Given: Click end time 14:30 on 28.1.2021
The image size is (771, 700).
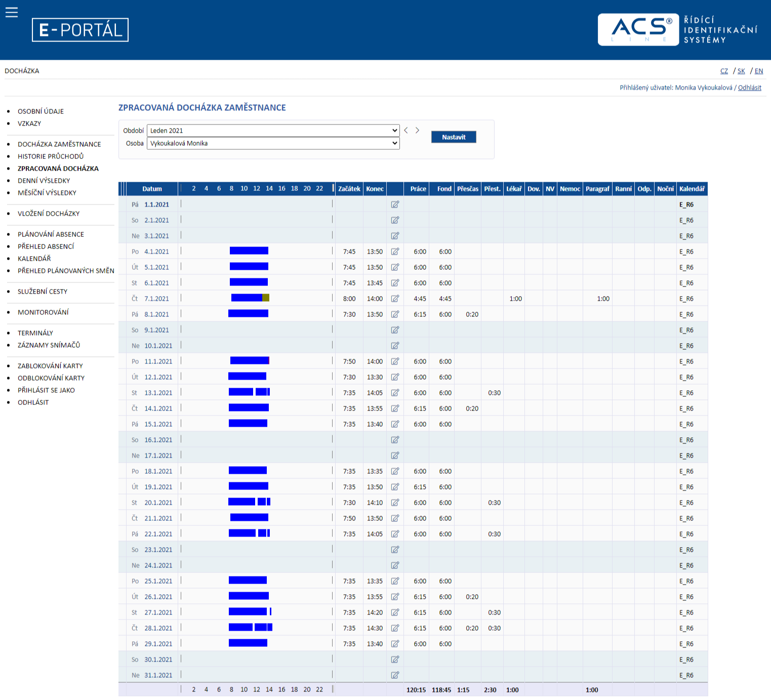Looking at the screenshot, I should (x=375, y=628).
